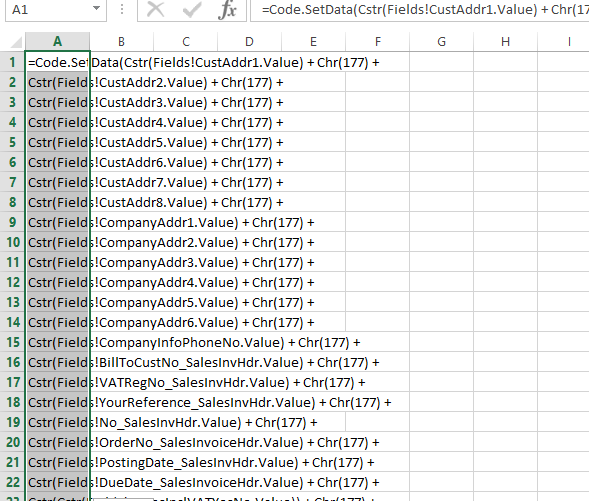Click the CompanyAddr6.Value cell
Viewport: 589px width, 501px height.
tap(57, 322)
